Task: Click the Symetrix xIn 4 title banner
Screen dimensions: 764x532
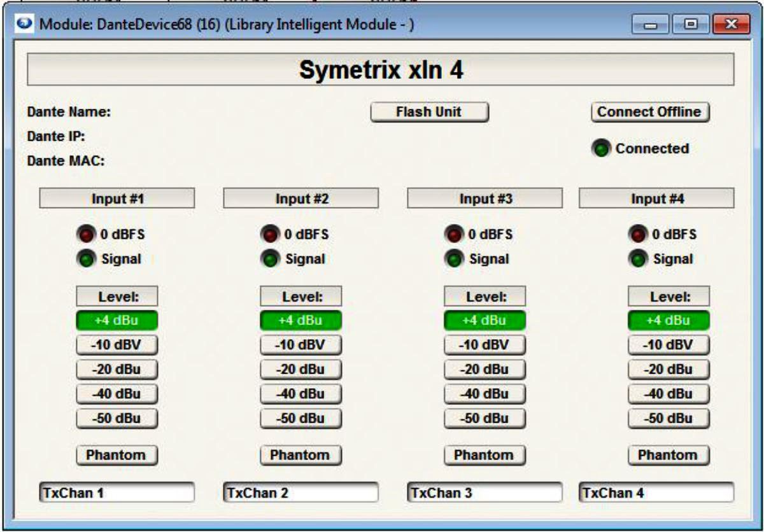Action: click(x=381, y=70)
